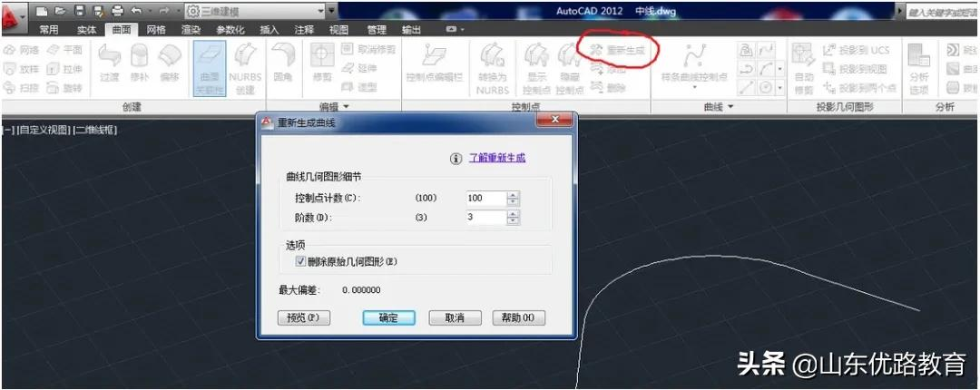Click the Save icon in quick access toolbar
The height and width of the screenshot is (390, 980).
[x=79, y=11]
